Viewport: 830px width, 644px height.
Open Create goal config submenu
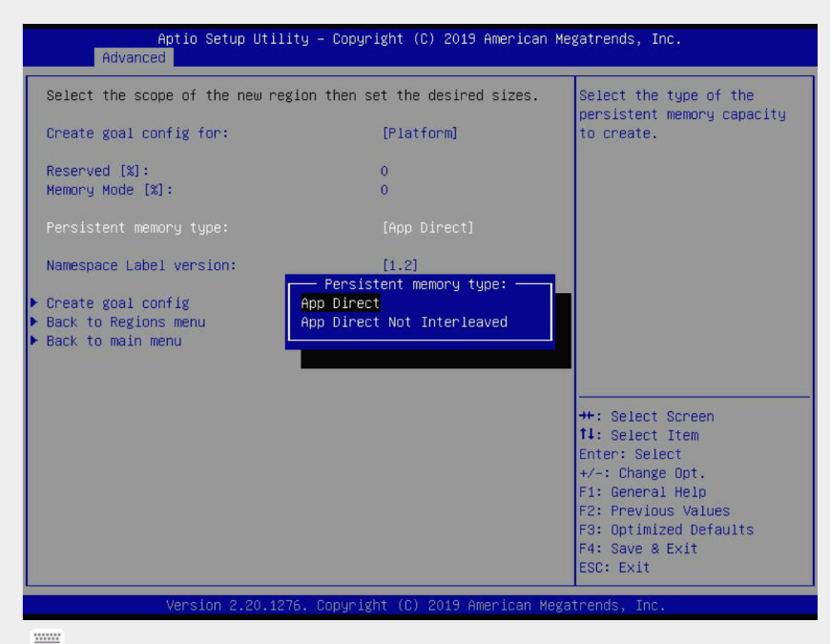coord(117,303)
